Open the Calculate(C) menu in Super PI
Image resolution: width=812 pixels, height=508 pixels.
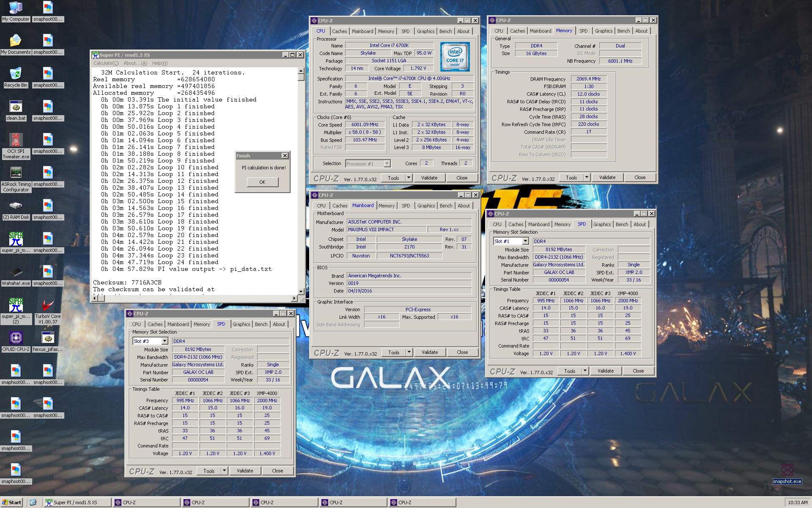point(106,63)
